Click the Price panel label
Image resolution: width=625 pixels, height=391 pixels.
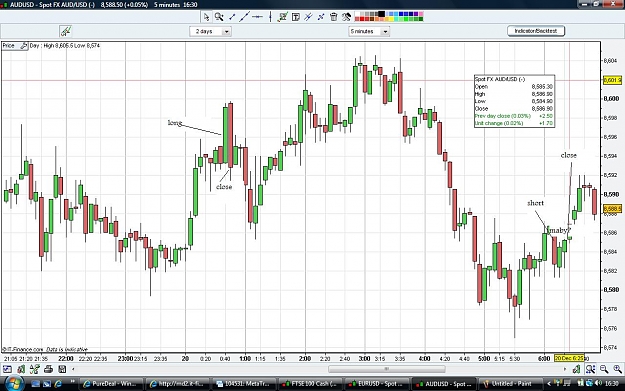click(8, 46)
